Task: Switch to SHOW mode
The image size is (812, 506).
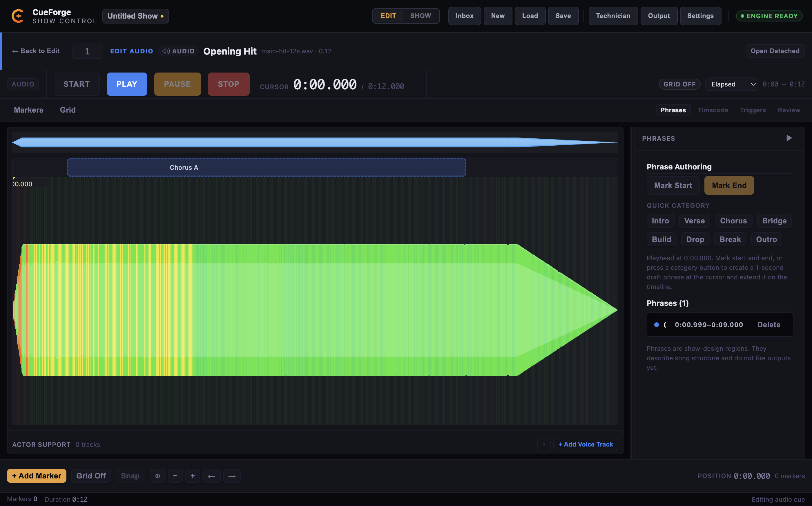Action: tap(421, 16)
